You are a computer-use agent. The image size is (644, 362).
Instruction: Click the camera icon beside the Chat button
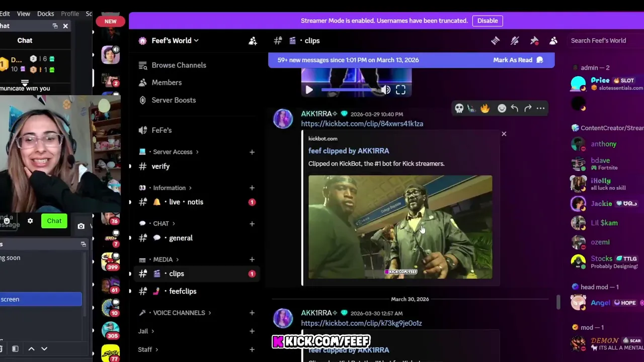coord(81,226)
